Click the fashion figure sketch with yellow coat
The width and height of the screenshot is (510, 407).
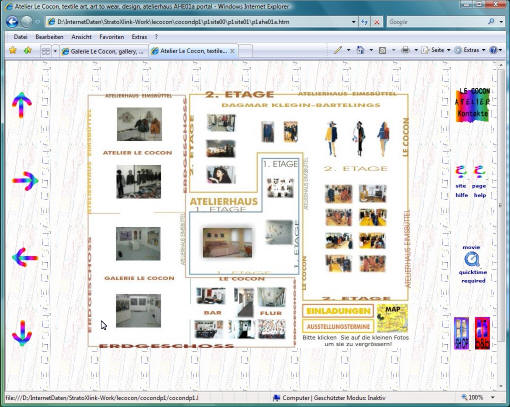coord(331,139)
